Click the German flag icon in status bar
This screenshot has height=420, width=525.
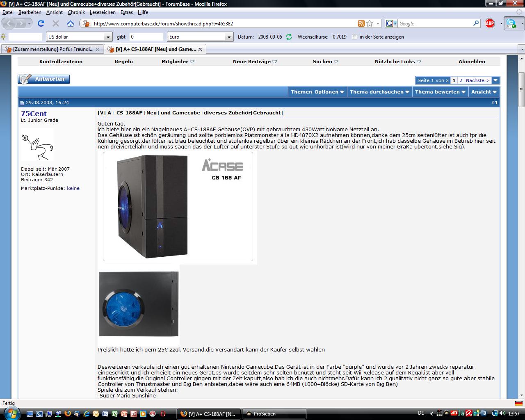(519, 403)
